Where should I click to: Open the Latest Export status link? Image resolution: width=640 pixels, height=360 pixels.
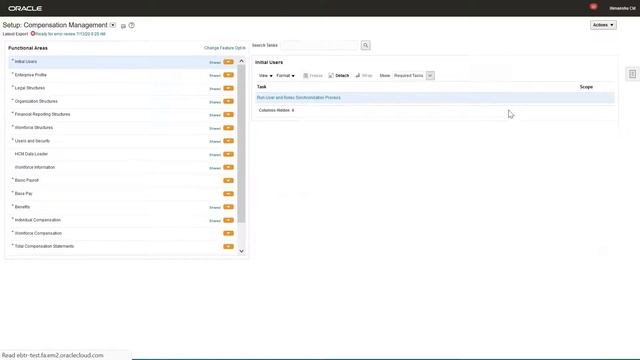[x=70, y=34]
